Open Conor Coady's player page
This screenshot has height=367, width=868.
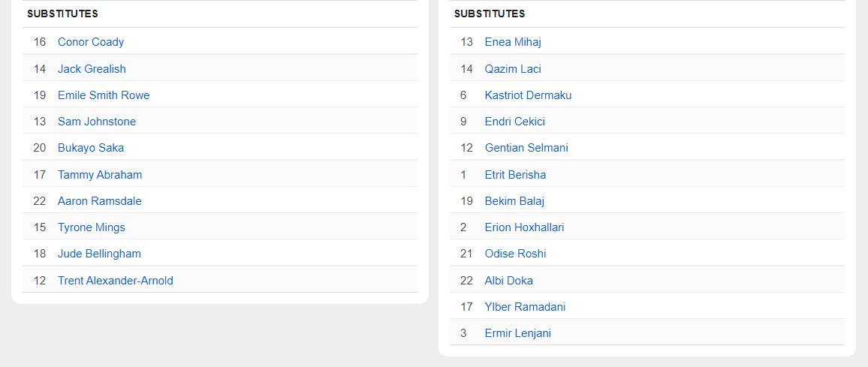tap(91, 42)
